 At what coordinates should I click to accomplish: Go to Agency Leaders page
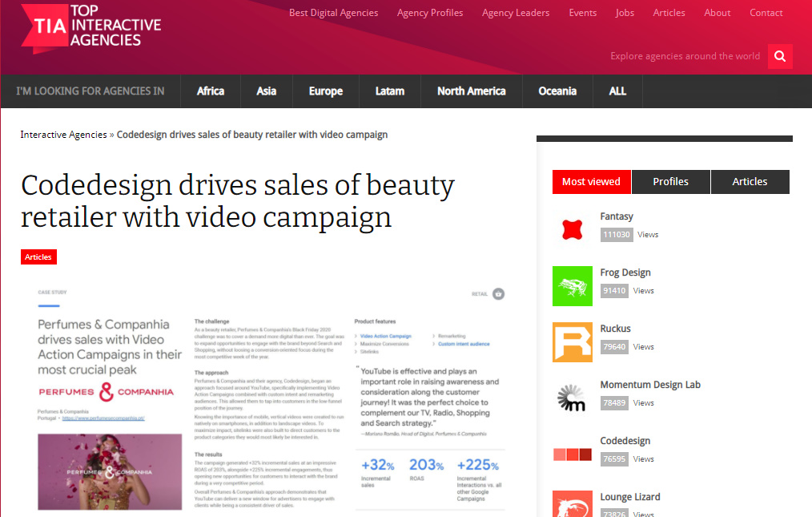coord(515,13)
